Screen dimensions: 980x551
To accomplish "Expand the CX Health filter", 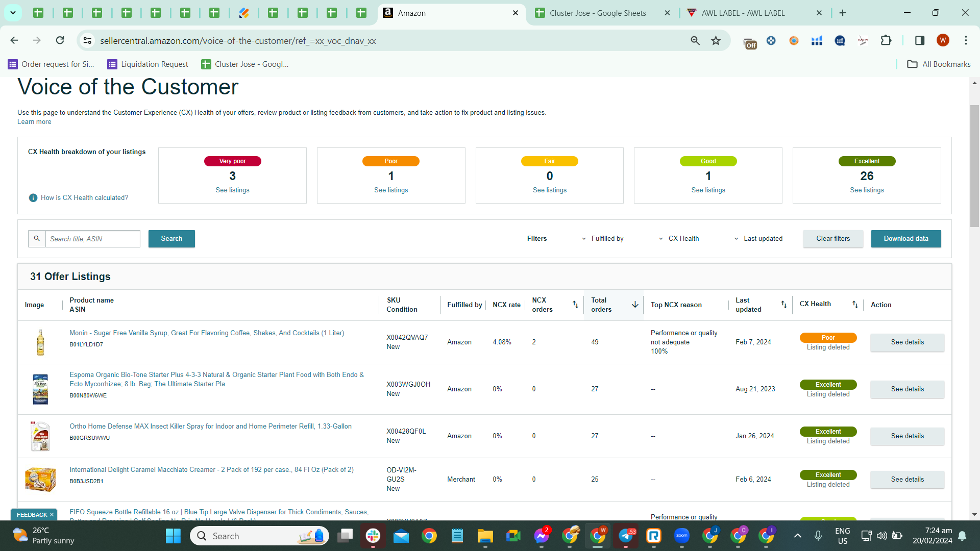I will 679,239.
